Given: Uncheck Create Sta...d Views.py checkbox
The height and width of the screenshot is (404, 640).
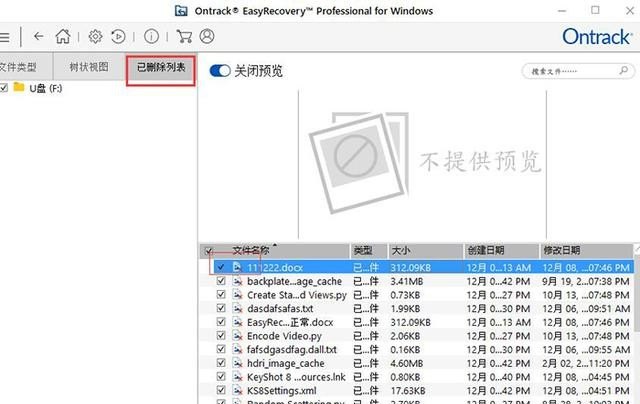Looking at the screenshot, I should point(221,294).
